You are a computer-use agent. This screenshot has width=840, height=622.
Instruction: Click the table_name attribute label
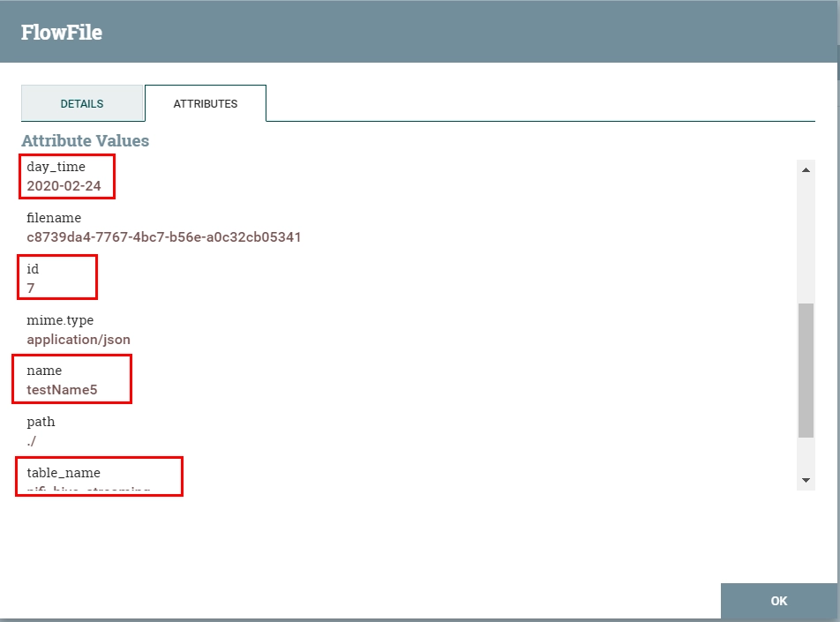click(x=64, y=473)
